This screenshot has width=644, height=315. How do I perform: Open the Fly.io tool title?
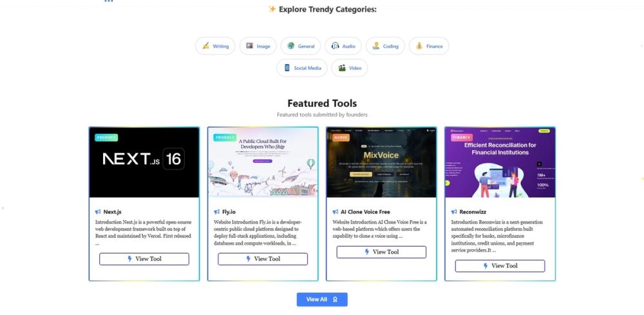229,212
